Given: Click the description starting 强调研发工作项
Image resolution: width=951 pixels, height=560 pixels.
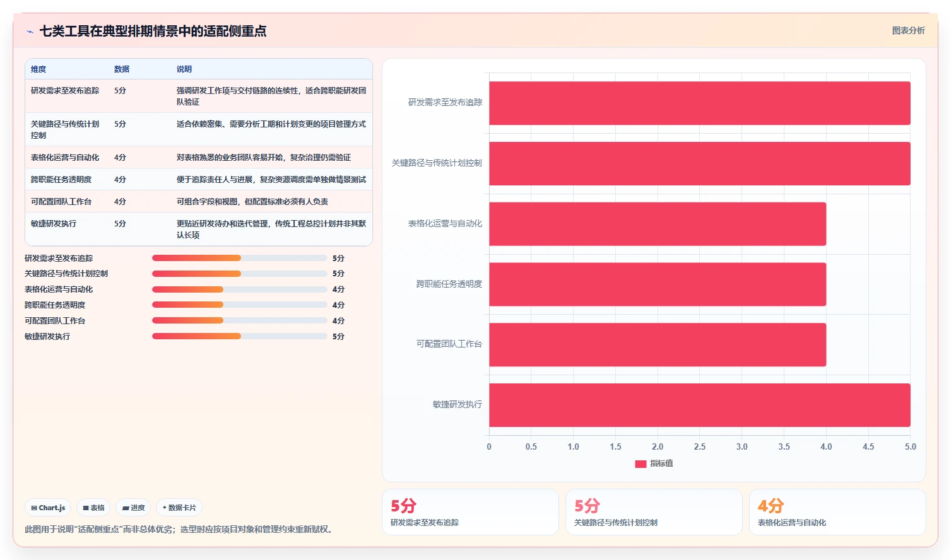Looking at the screenshot, I should [x=271, y=96].
